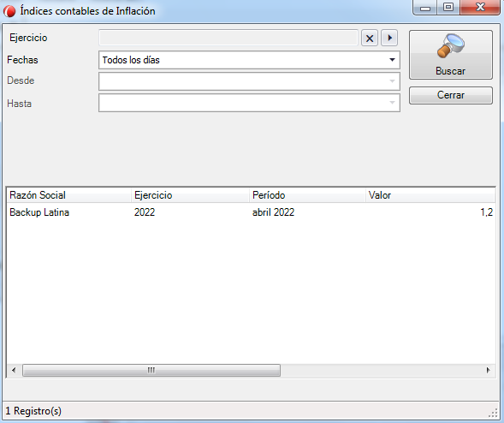This screenshot has width=504, height=423.
Task: Close the window with the red X
Action: click(480, 8)
